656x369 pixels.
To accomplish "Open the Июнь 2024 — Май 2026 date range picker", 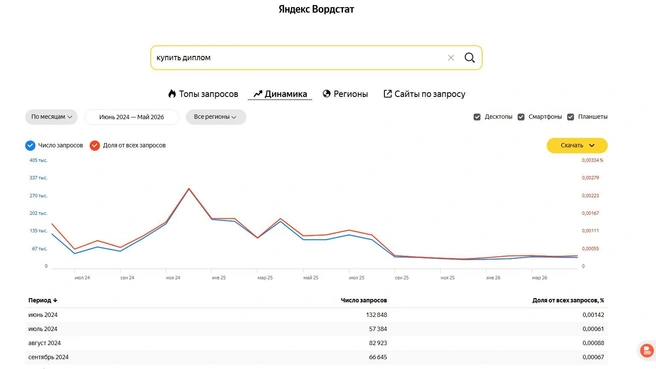I will click(x=131, y=117).
